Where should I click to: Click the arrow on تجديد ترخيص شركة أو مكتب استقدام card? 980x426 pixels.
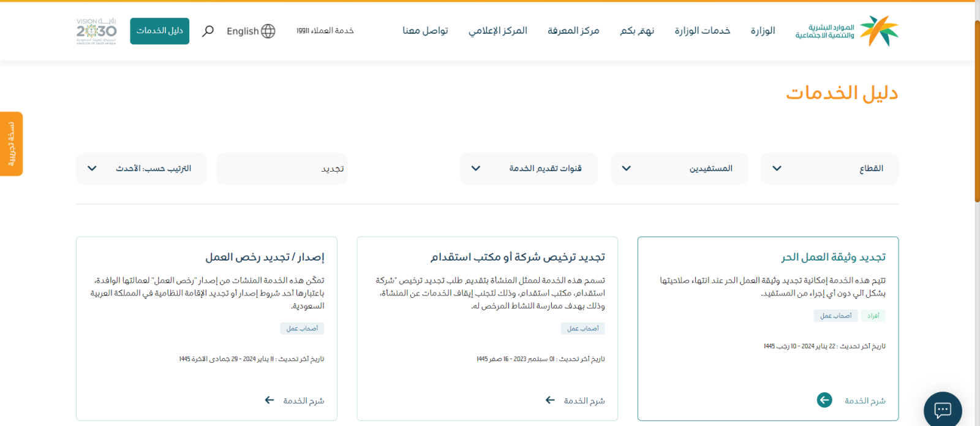tap(550, 400)
